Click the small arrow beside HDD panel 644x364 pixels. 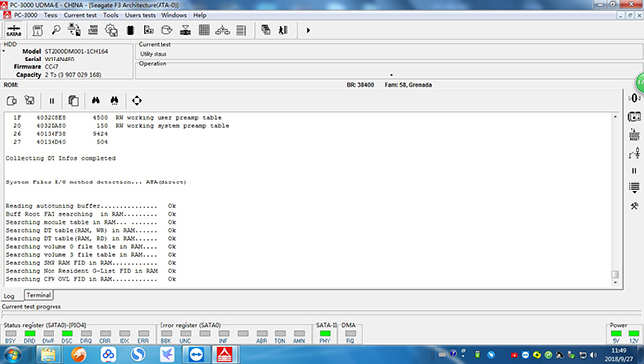(x=4, y=51)
